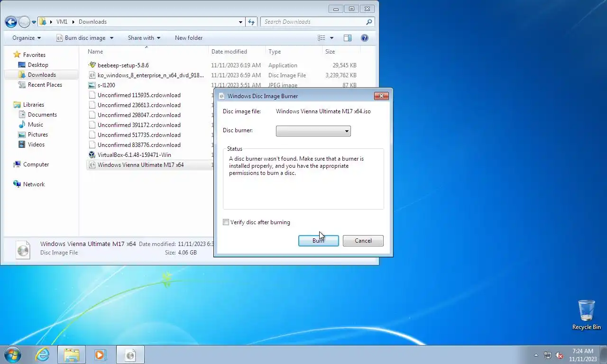
Task: Select Unconfirmed 298047.crdownload file
Action: (139, 115)
